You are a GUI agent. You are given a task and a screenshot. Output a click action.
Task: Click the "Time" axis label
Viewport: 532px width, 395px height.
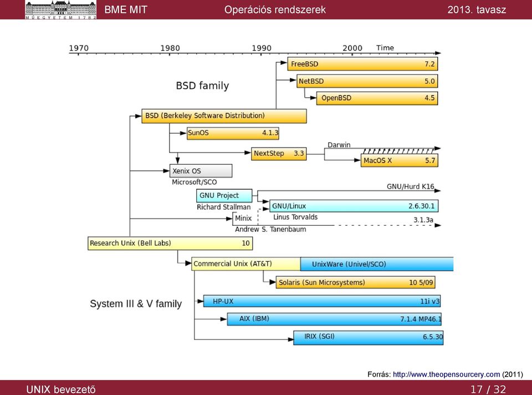(385, 48)
